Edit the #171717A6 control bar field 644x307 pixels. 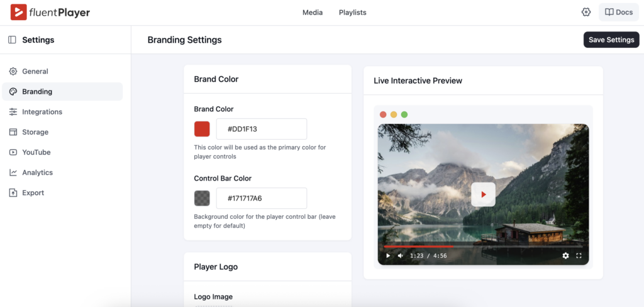[262, 198]
